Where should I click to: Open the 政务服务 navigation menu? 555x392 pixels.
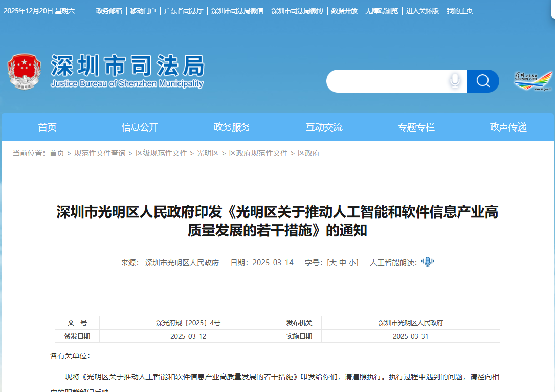tap(231, 127)
